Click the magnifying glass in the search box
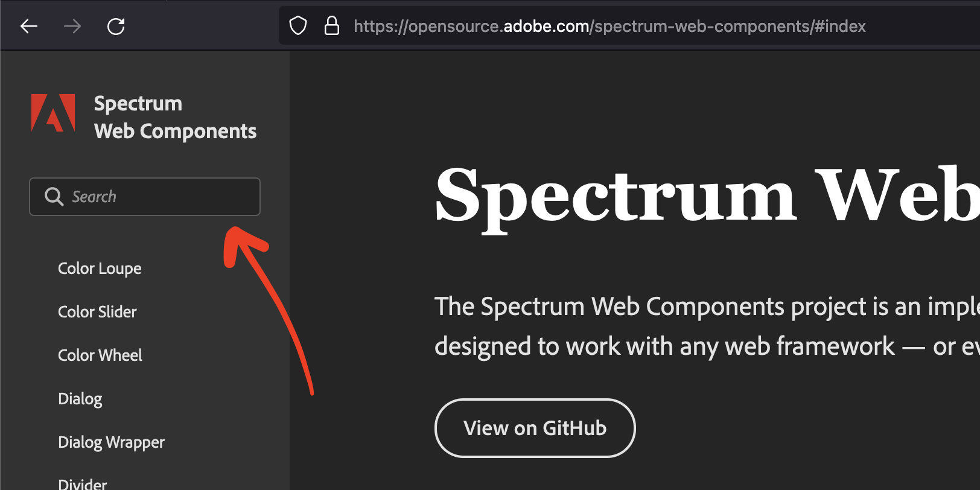 [53, 197]
